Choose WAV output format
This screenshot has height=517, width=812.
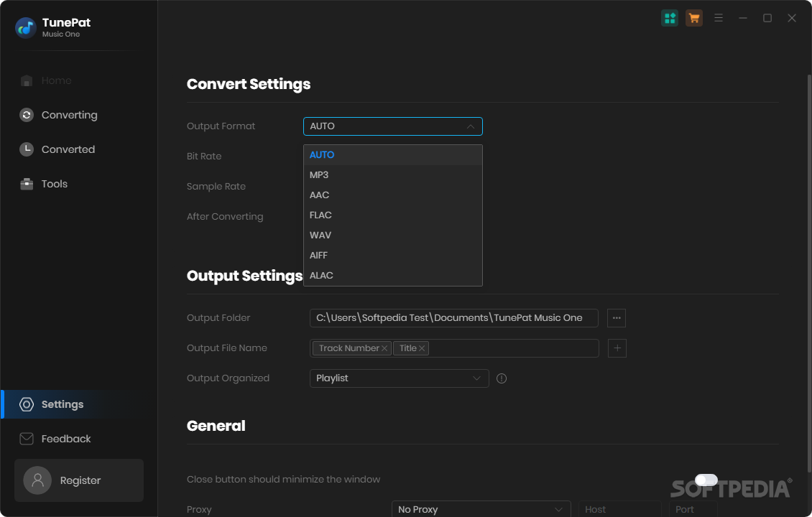pos(392,236)
